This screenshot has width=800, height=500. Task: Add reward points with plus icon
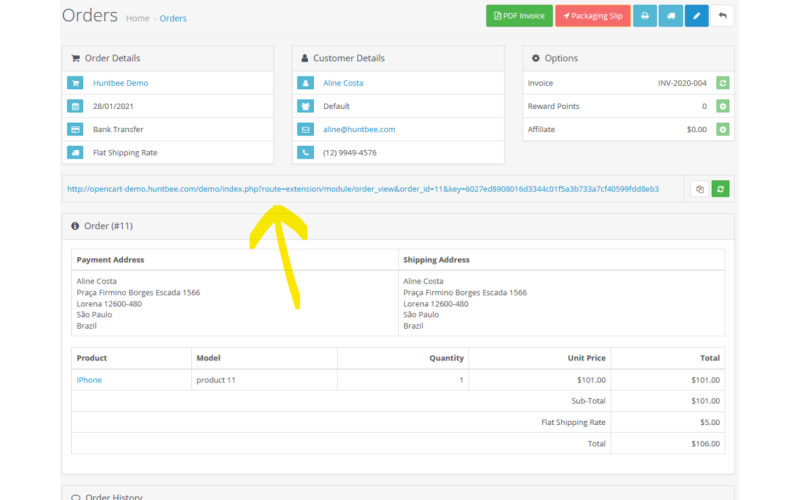pyautogui.click(x=723, y=106)
